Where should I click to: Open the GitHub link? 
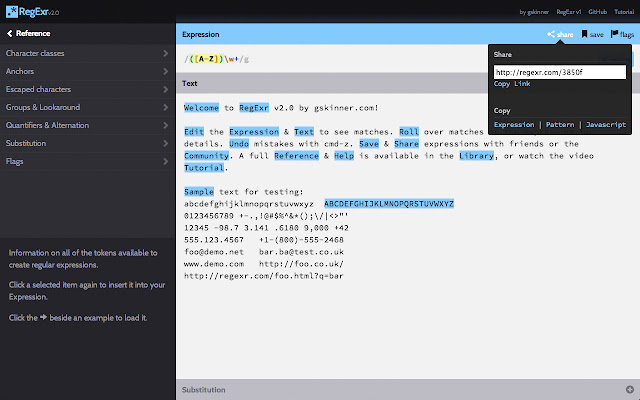coord(598,12)
